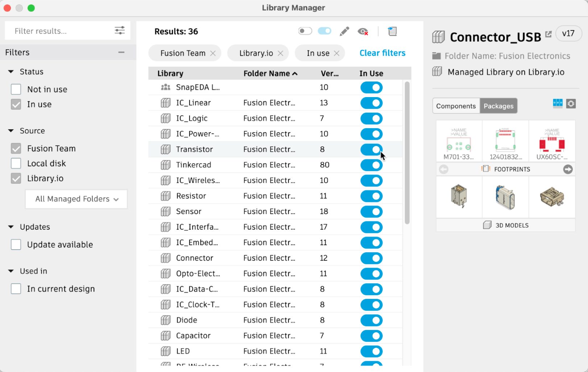This screenshot has width=588, height=372.
Task: Click the library list vertical scrollbar
Action: 407,152
